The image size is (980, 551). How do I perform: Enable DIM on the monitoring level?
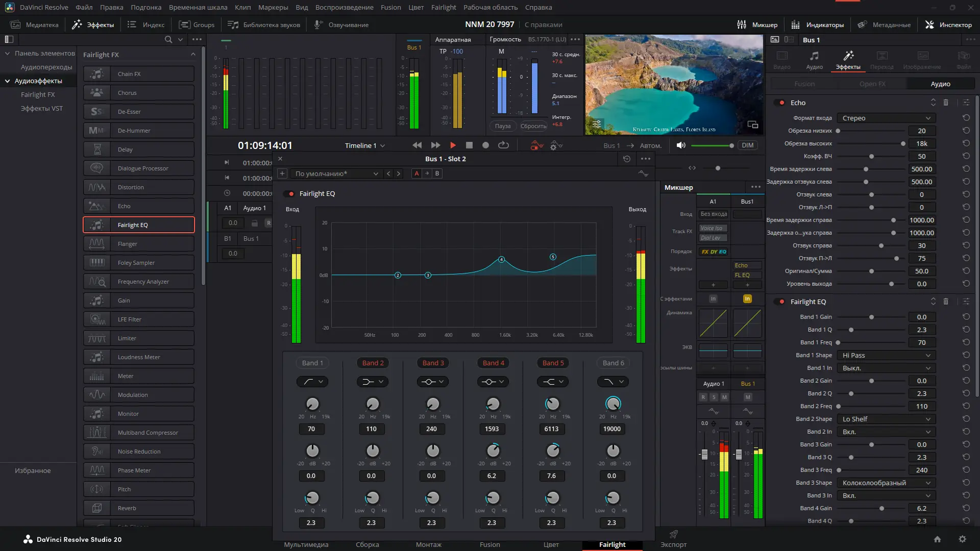tap(747, 145)
